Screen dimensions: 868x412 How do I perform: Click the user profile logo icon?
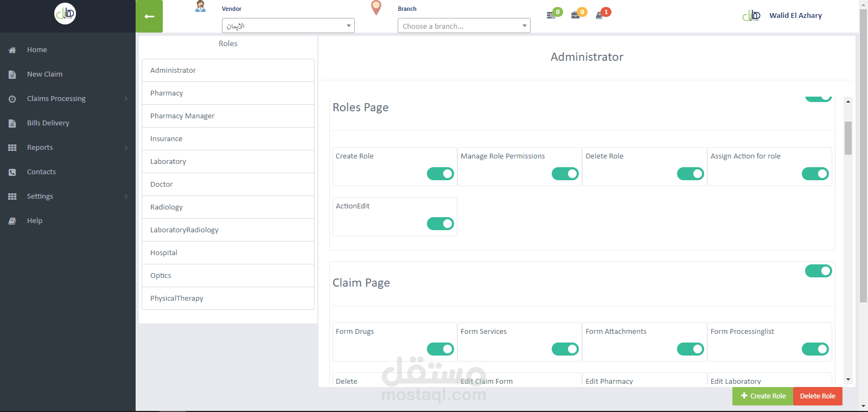coord(751,16)
